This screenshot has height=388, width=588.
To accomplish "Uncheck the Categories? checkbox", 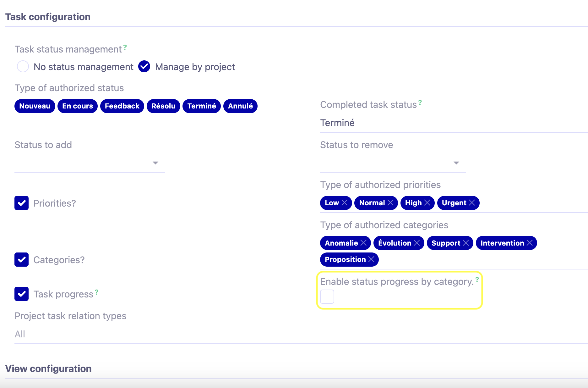I will 21,260.
